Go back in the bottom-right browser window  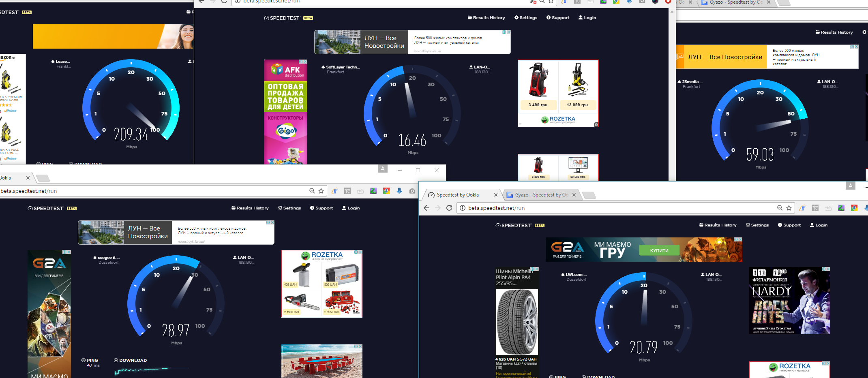pos(426,208)
